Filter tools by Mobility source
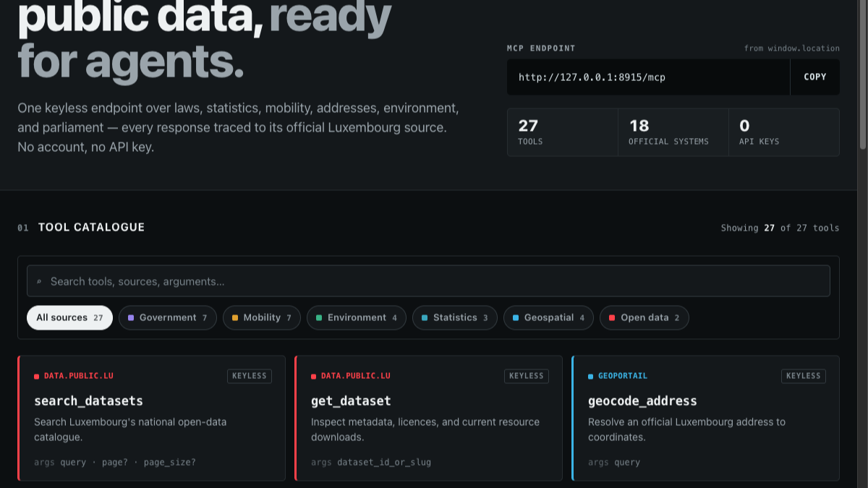 pyautogui.click(x=262, y=317)
